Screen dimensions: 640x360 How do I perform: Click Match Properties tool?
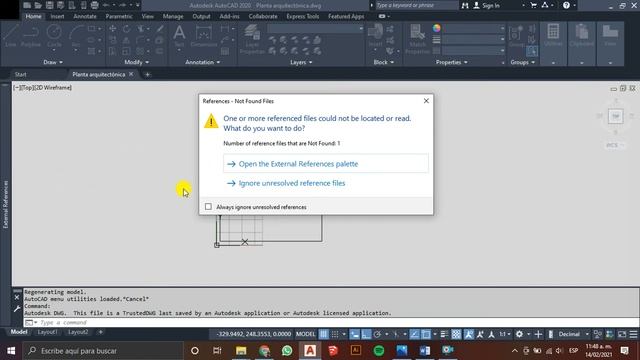coord(417,39)
